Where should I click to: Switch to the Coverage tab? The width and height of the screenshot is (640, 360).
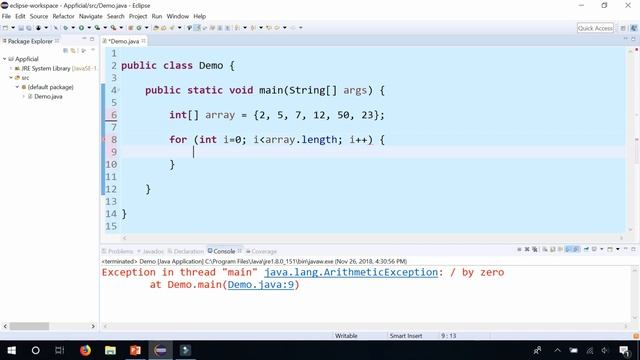click(261, 251)
